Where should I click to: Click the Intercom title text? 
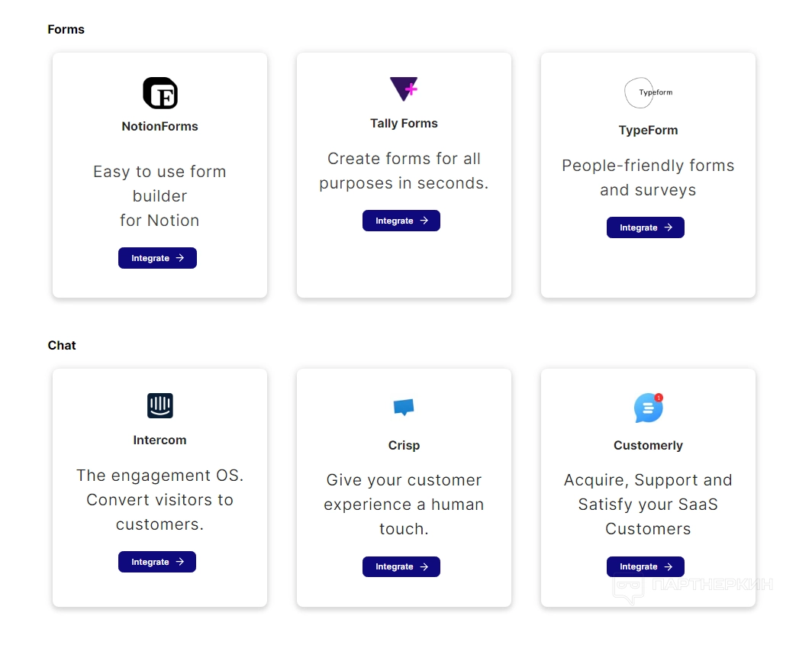coord(159,440)
